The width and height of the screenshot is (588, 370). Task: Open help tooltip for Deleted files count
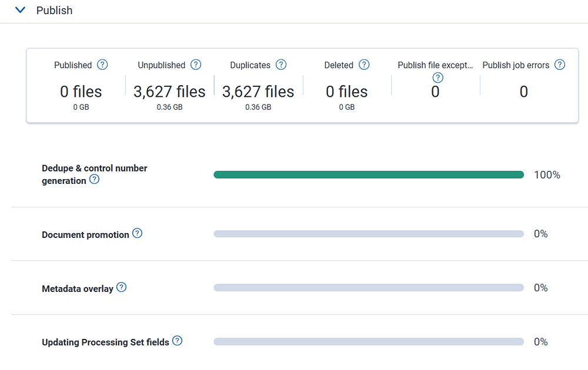[x=364, y=65]
